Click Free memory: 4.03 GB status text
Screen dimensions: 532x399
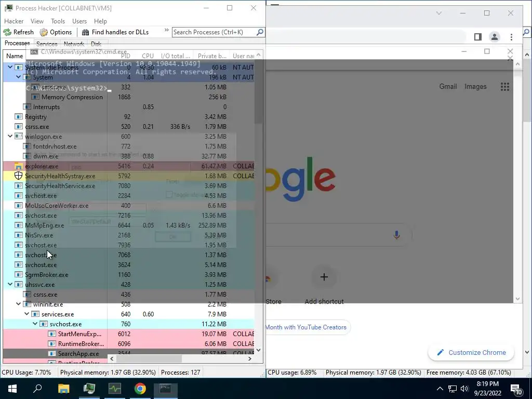pyautogui.click(x=468, y=373)
